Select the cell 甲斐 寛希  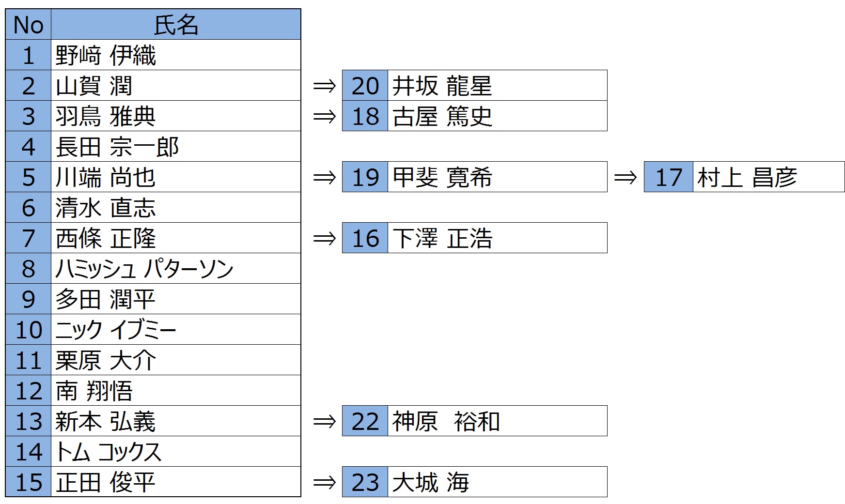coord(497,177)
